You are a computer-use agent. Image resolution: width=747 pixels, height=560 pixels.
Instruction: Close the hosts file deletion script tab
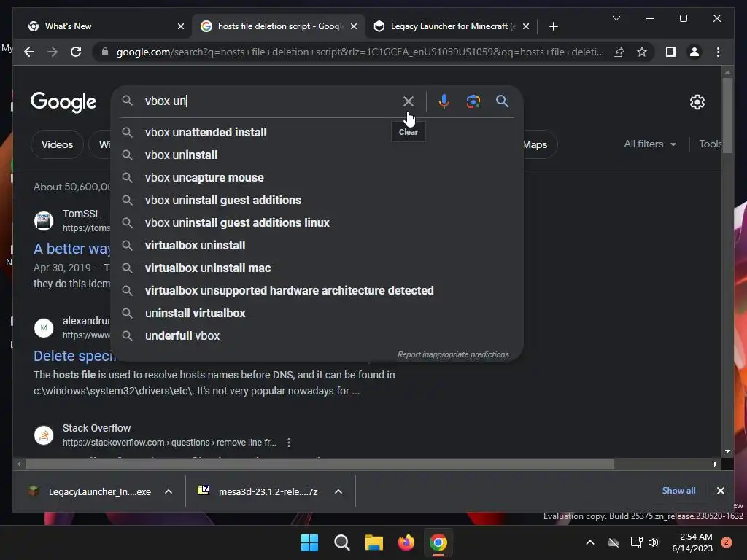(354, 26)
